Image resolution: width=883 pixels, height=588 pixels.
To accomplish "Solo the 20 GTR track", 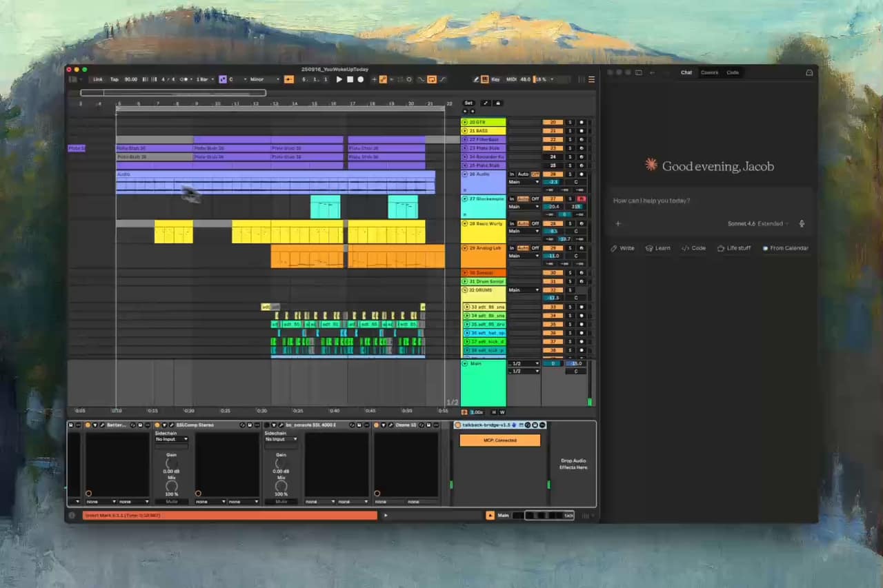I will (570, 122).
